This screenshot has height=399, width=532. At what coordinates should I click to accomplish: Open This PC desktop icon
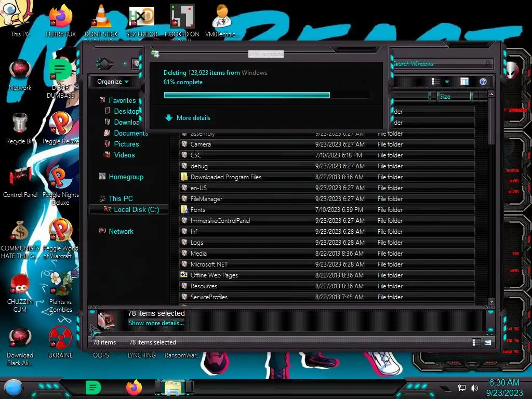(x=20, y=19)
